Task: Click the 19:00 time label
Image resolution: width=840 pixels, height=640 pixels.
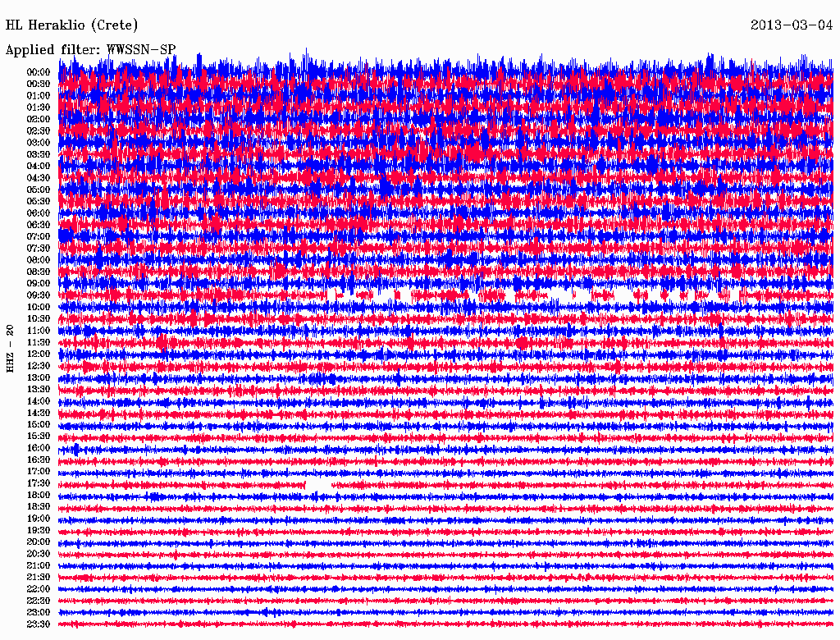Action: point(39,519)
